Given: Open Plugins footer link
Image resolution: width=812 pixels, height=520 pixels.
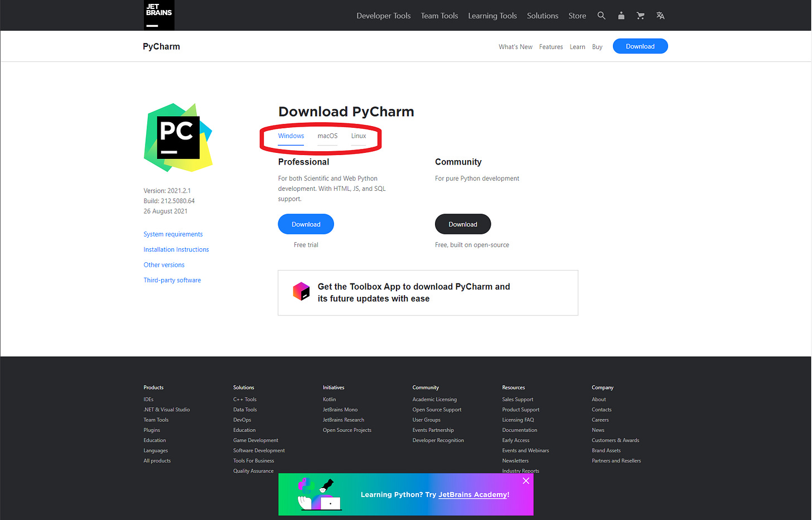Looking at the screenshot, I should coord(152,430).
